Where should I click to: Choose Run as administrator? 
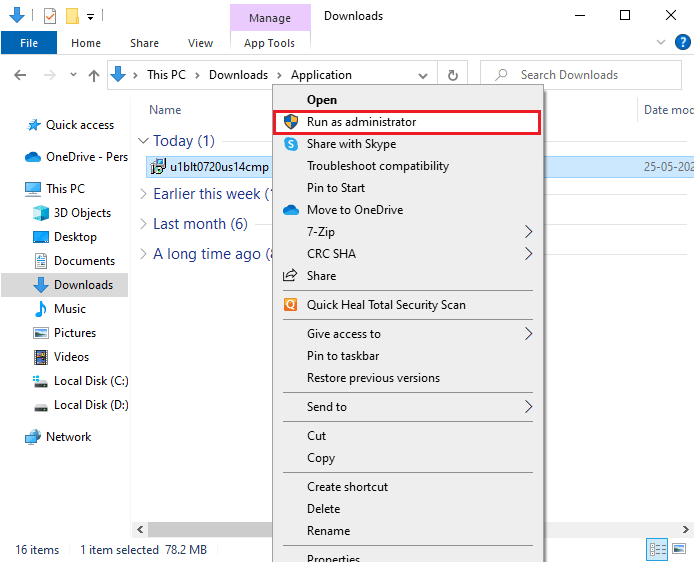(x=407, y=122)
